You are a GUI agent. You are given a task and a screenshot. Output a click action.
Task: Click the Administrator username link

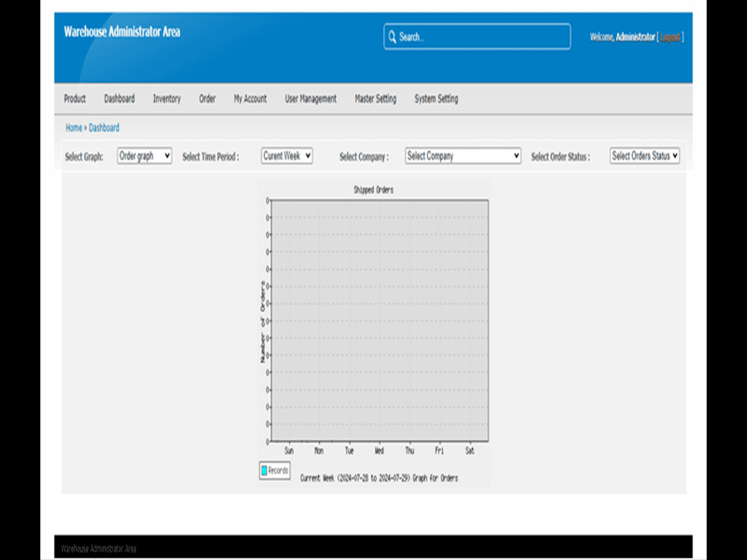click(x=635, y=37)
